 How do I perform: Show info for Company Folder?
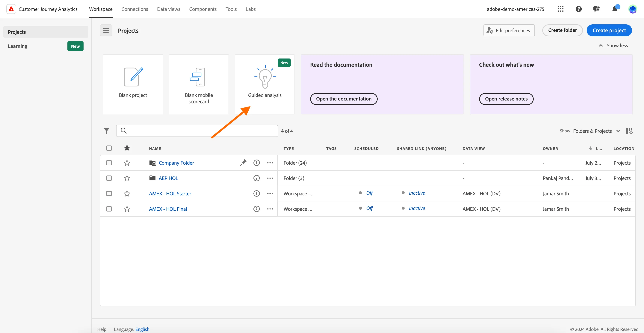[256, 163]
